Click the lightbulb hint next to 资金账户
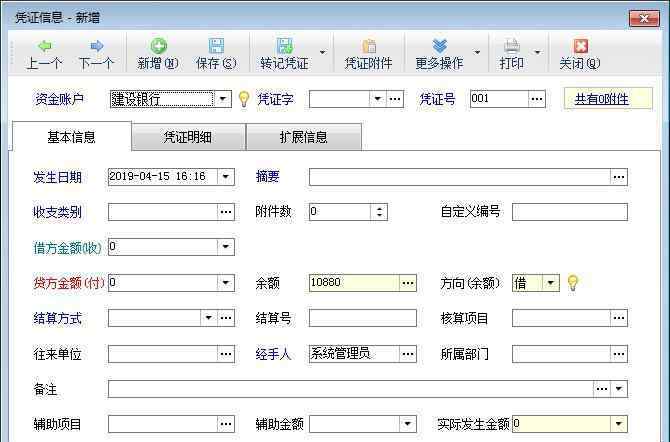The image size is (670, 442). point(244,99)
